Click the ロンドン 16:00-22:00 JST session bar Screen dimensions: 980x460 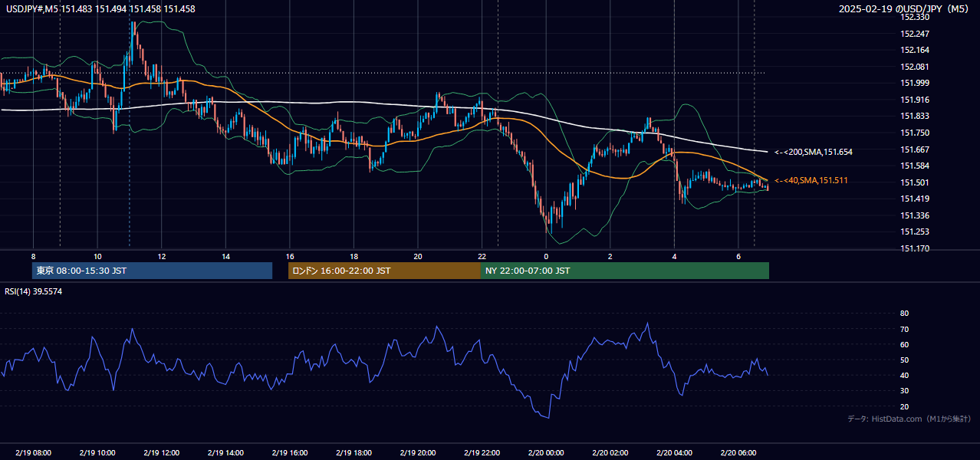[384, 271]
